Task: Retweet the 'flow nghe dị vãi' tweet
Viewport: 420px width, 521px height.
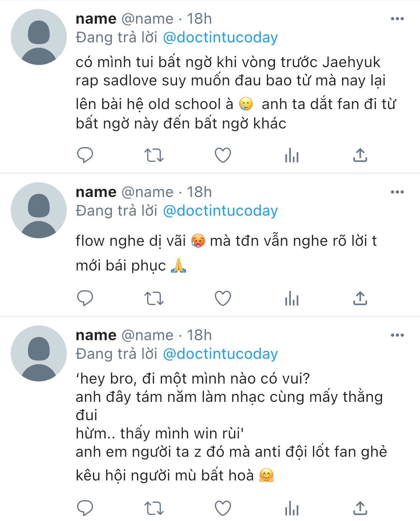Action: (x=154, y=299)
